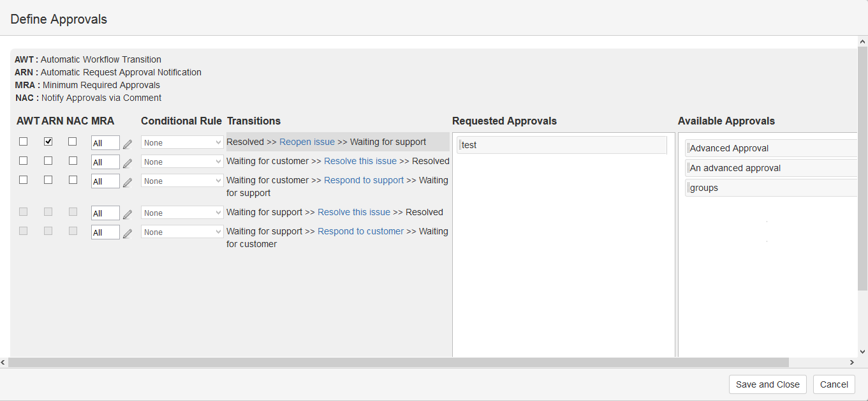Select 'test' in Requested Approvals list
Viewport: 868px width, 401px height.
[x=562, y=145]
